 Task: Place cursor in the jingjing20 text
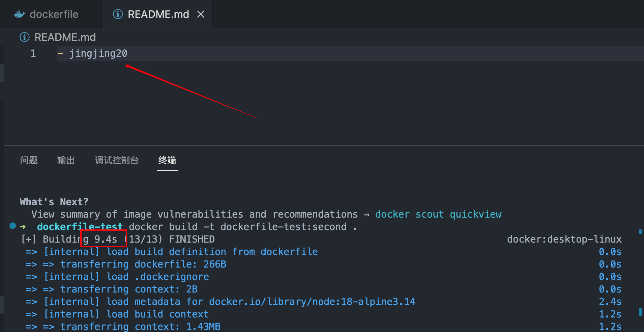[98, 53]
